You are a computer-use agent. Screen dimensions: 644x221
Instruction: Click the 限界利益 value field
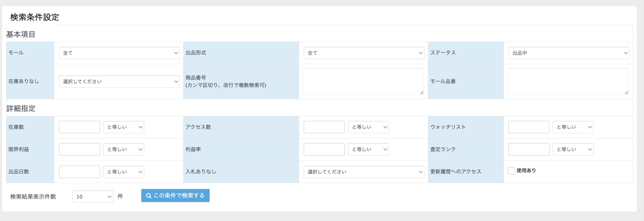79,150
